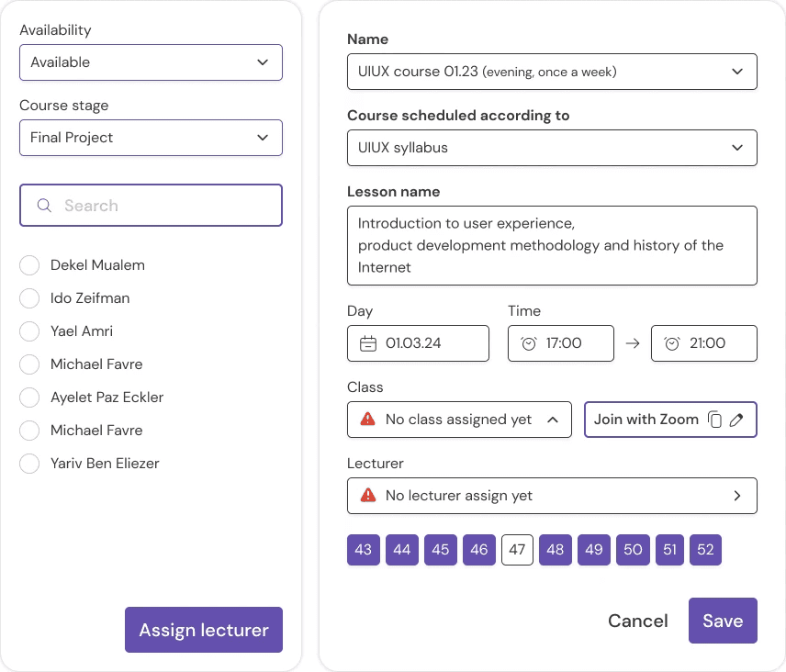Go to lesson number 47
Screen dimensions: 786x672
[517, 550]
